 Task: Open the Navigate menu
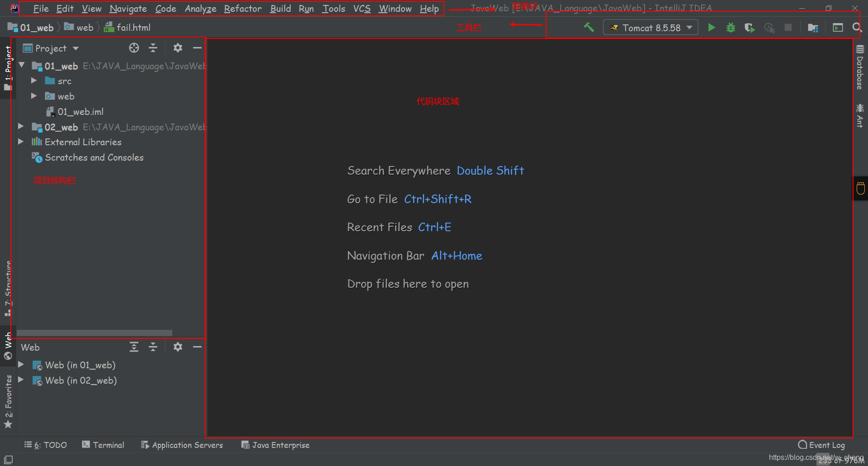point(128,9)
